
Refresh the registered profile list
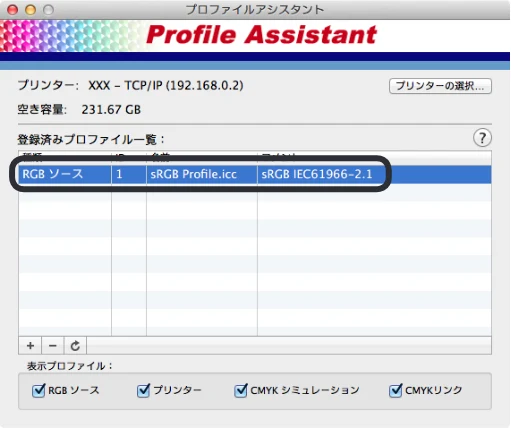(x=75, y=346)
